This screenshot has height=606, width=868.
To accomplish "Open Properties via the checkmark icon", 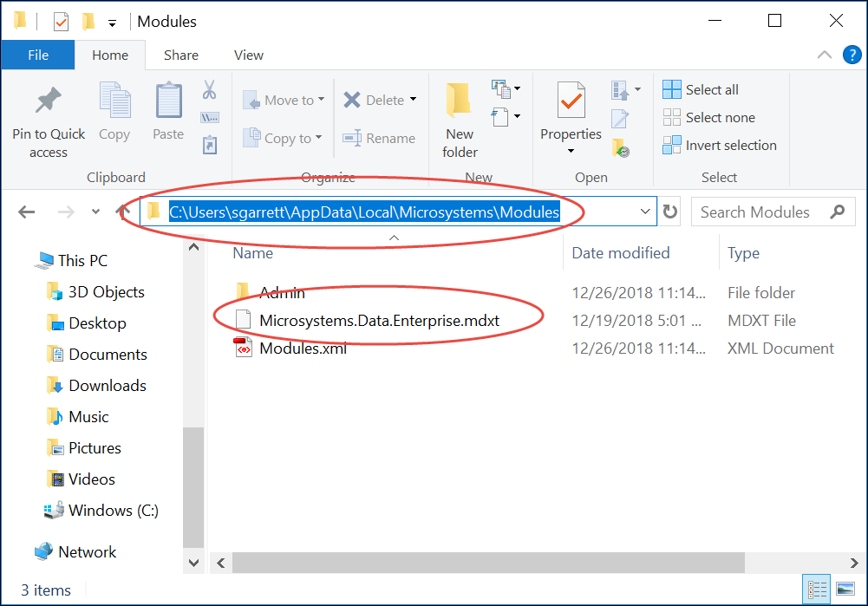I will coord(571,101).
